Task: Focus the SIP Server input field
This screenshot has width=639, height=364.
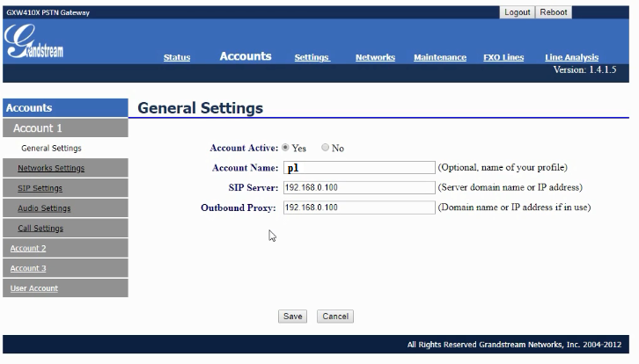Action: [358, 188]
